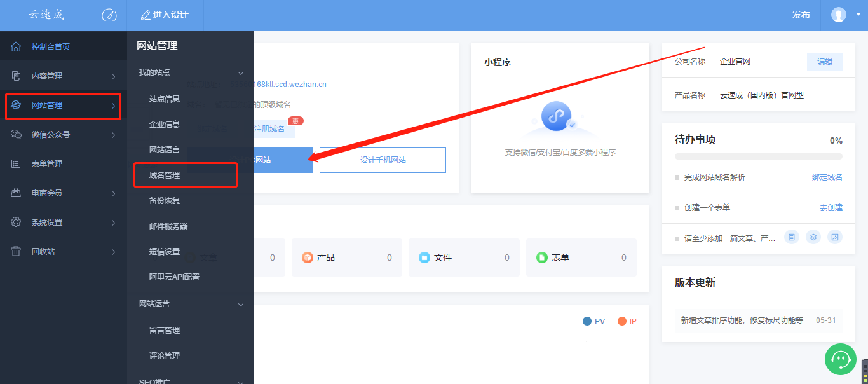868x384 pixels.
Task: Expand the 电商会员 chevron arrow
Action: click(x=113, y=193)
